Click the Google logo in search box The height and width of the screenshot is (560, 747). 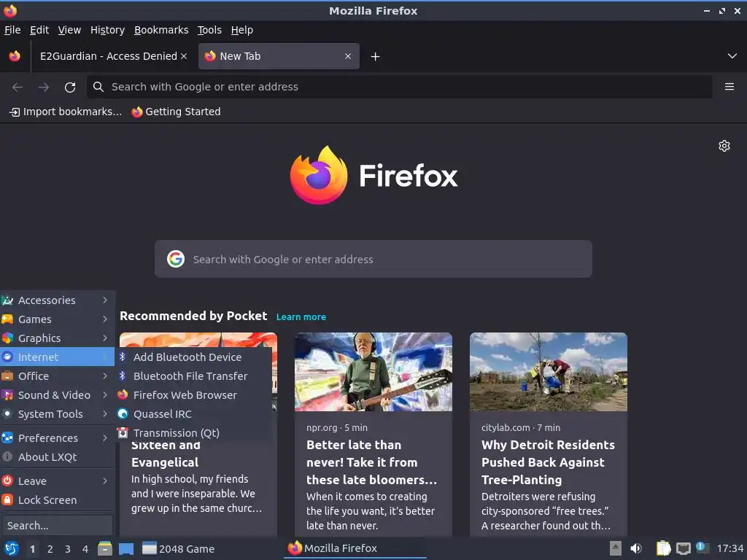pos(176,259)
